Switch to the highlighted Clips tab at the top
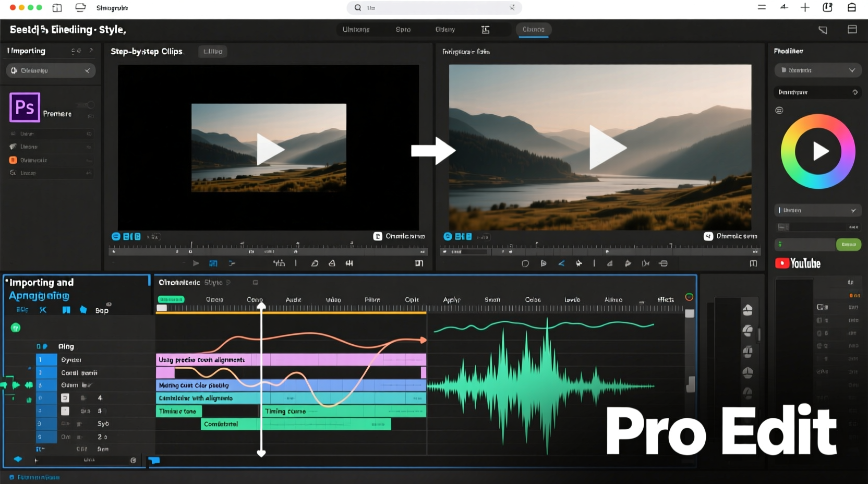 click(x=533, y=30)
